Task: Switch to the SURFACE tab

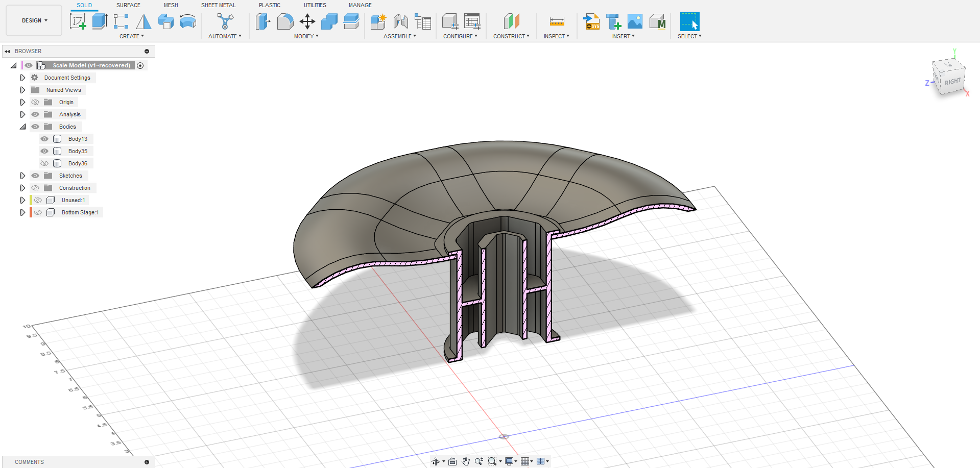Action: click(x=128, y=5)
